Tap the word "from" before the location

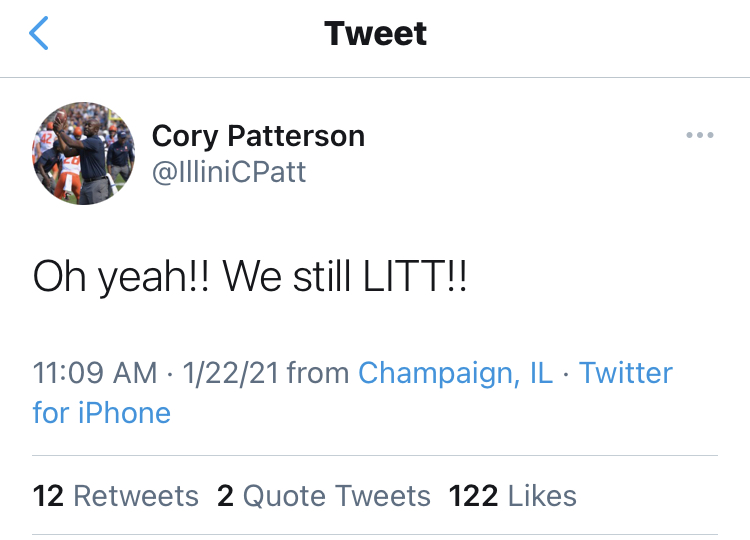click(x=318, y=373)
